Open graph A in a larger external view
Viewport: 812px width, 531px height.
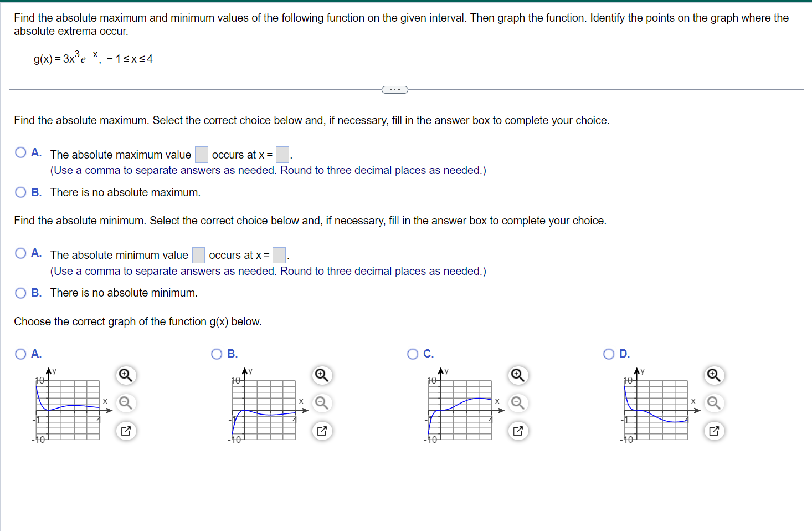coord(126,431)
